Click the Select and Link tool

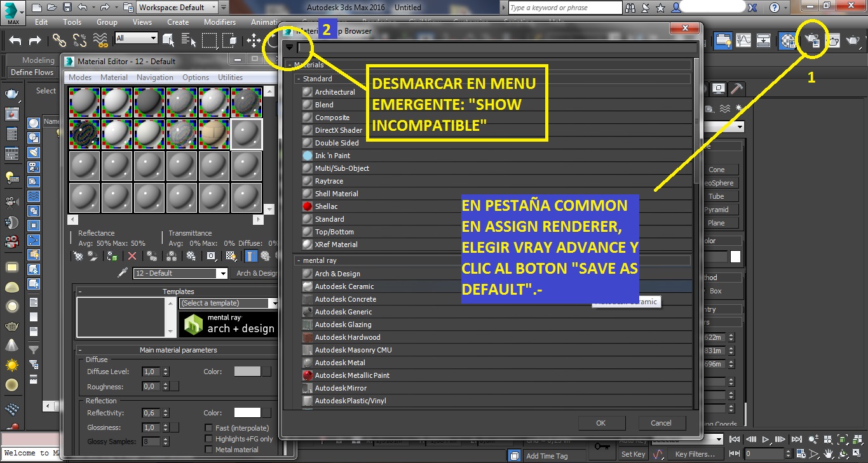(x=59, y=40)
